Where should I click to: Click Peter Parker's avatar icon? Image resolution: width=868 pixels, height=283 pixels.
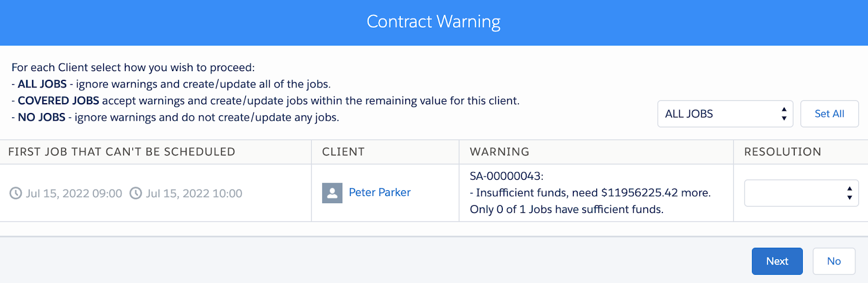332,193
